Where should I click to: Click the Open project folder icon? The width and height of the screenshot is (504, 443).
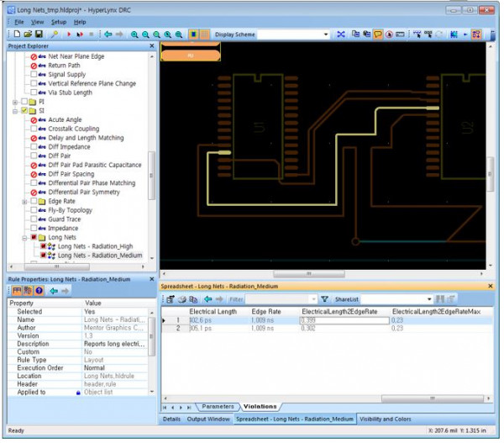click(27, 34)
